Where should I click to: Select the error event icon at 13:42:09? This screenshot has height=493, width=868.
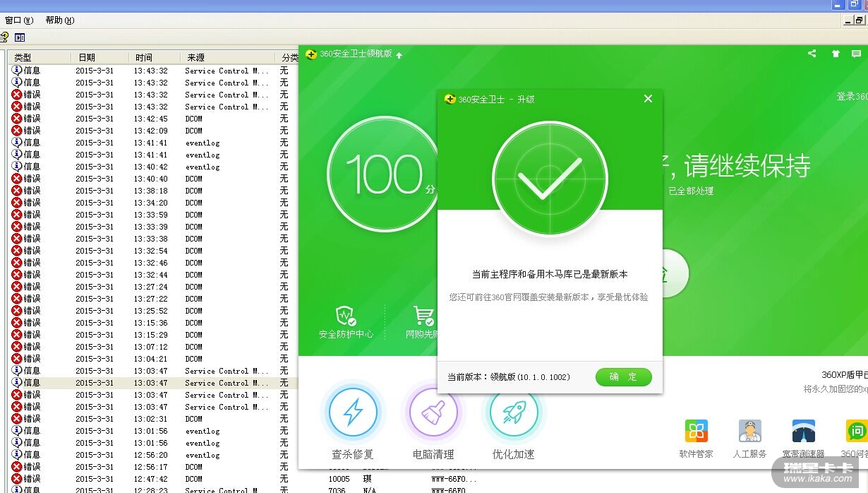pyautogui.click(x=17, y=131)
